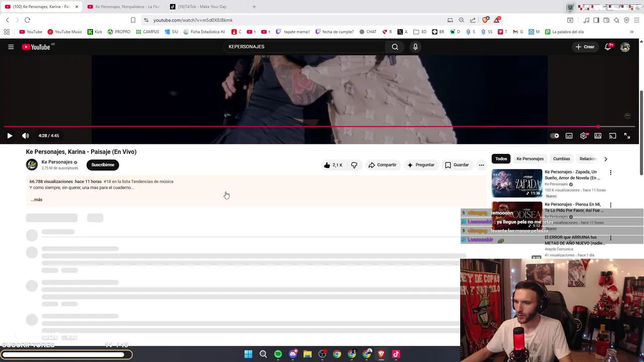Open the Ficha Estadística HJ bookmark

[x=204, y=32]
